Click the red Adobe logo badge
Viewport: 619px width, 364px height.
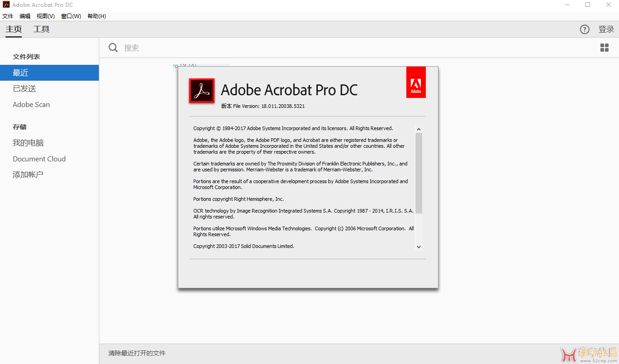416,82
